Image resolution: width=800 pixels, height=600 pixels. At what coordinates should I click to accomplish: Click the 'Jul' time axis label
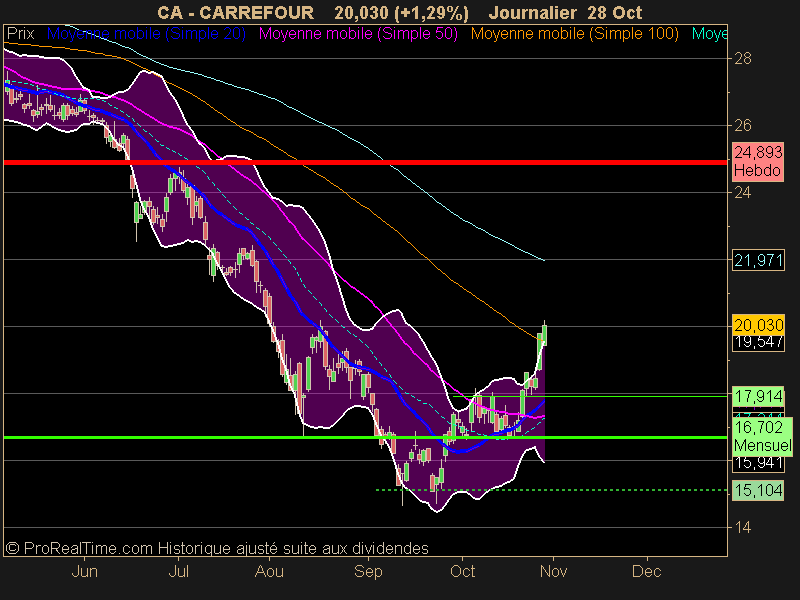[x=179, y=571]
